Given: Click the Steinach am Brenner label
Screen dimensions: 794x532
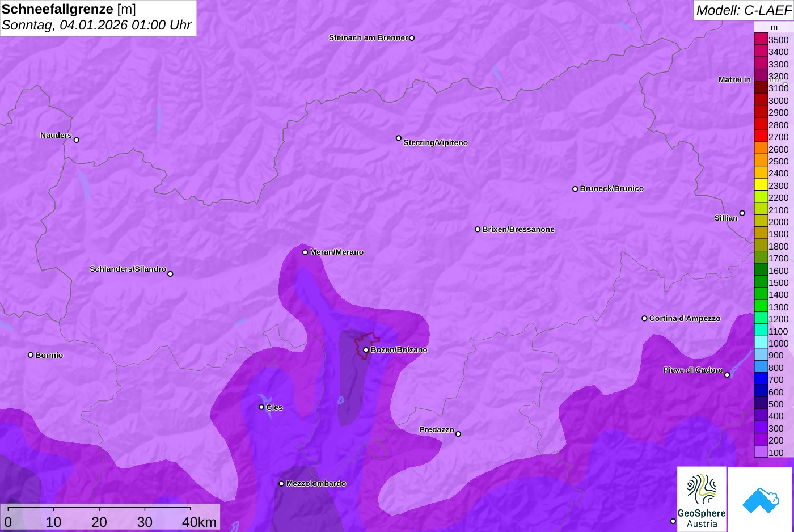Looking at the screenshot, I should (368, 38).
